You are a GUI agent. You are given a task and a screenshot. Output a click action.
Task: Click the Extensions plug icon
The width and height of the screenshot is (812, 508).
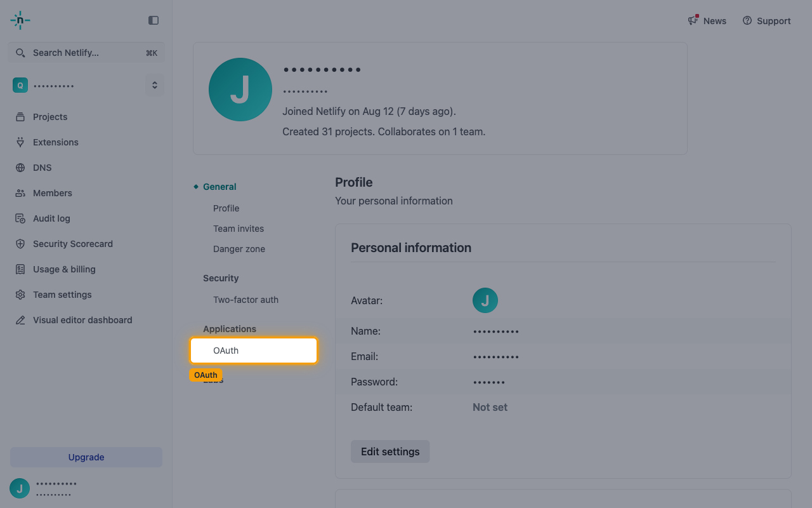20,142
